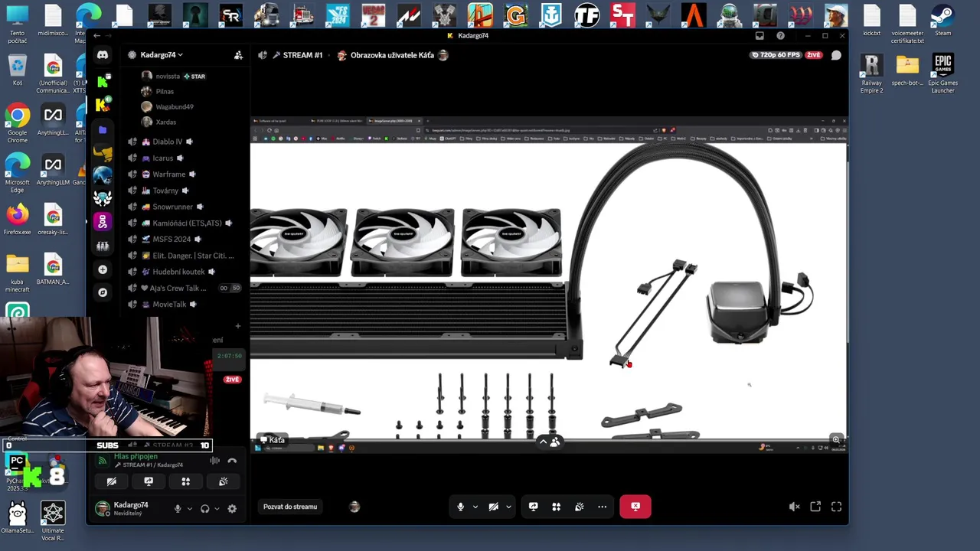This screenshot has height=551, width=980.
Task: Open Discover servers compass icon
Action: [103, 292]
